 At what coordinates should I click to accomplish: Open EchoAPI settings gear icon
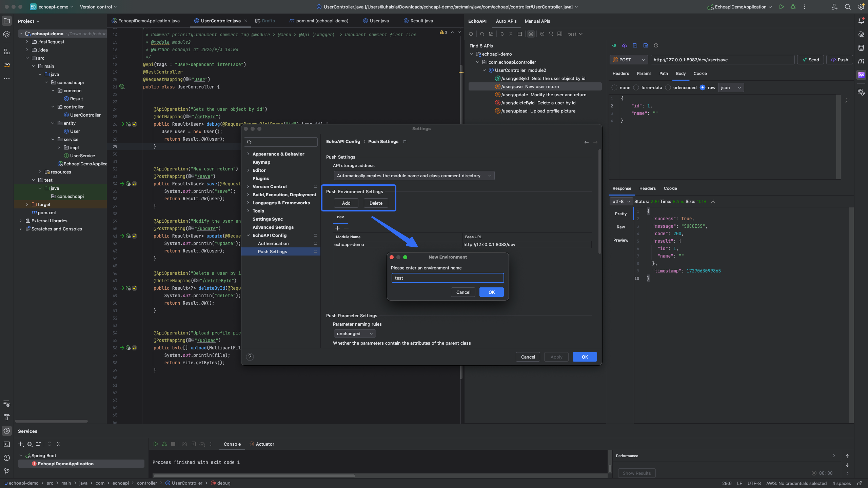(531, 34)
